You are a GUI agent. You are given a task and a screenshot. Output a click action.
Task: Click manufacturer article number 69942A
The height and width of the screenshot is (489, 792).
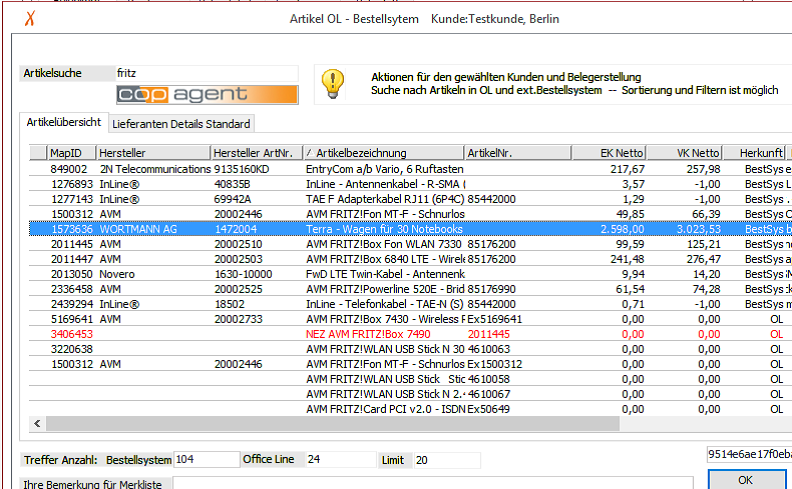tap(232, 199)
